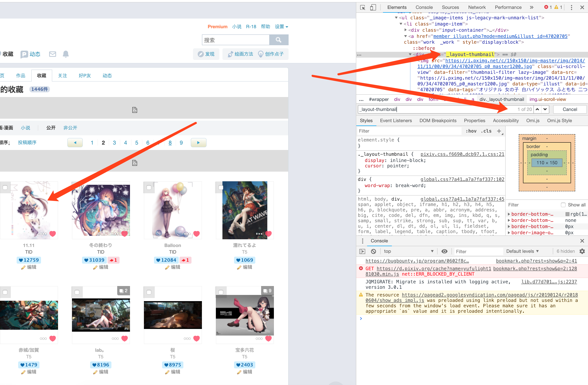Image resolution: width=588 pixels, height=385 pixels.
Task: Switch to the 关注 tab
Action: (x=62, y=76)
